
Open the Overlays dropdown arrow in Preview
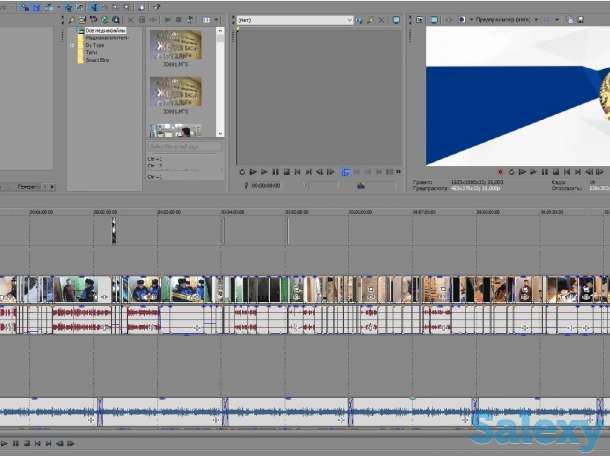click(557, 19)
